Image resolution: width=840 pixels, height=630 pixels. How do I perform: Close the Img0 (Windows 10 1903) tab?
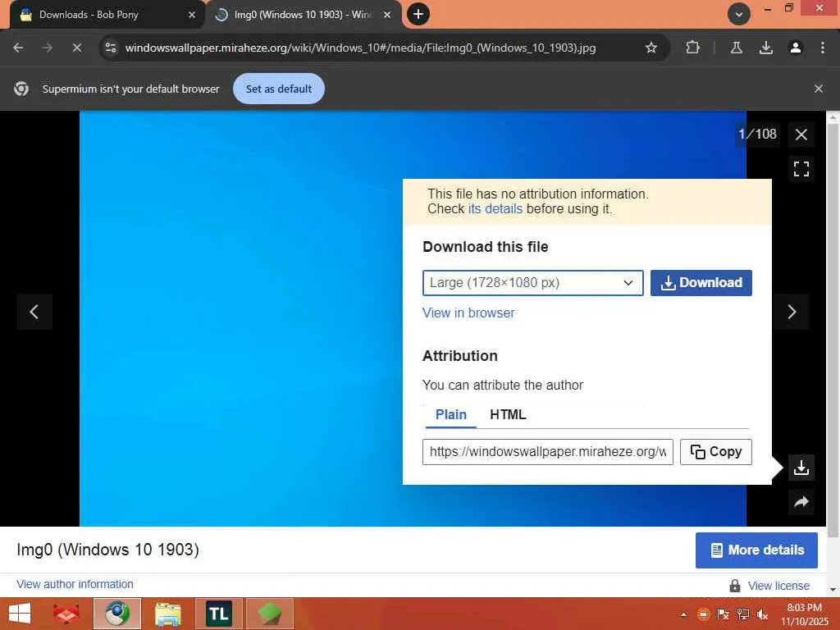(387, 15)
